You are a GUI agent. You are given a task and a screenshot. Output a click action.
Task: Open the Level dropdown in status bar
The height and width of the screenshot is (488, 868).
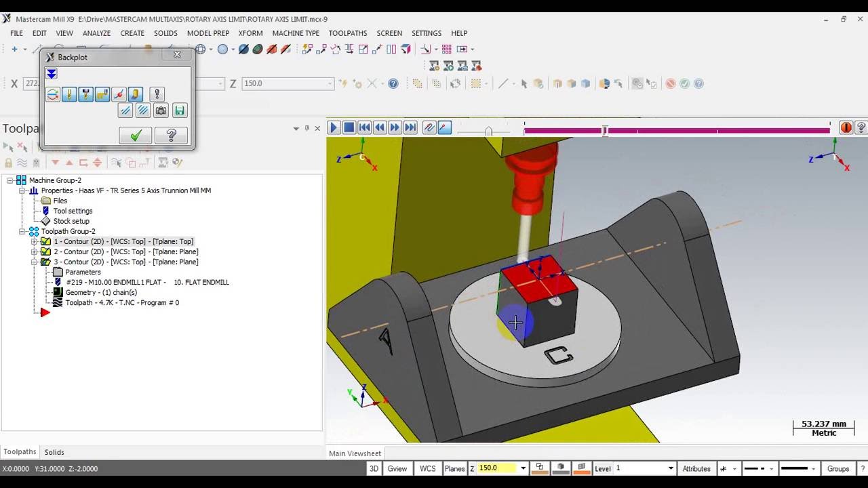671,468
